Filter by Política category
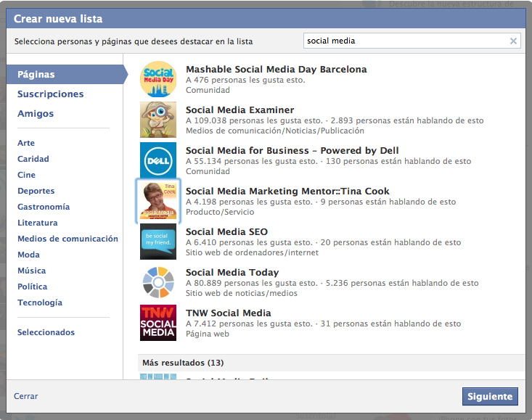 [32, 287]
